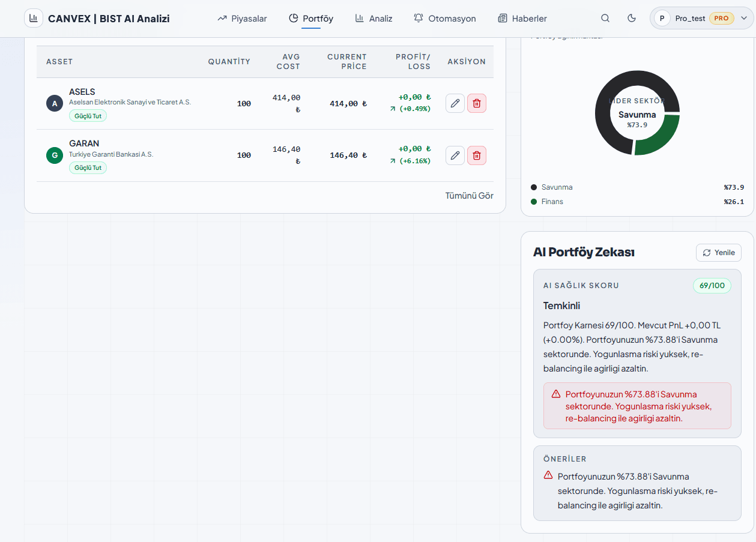Open the Piyasalar menu item
756x542 pixels.
tap(242, 19)
